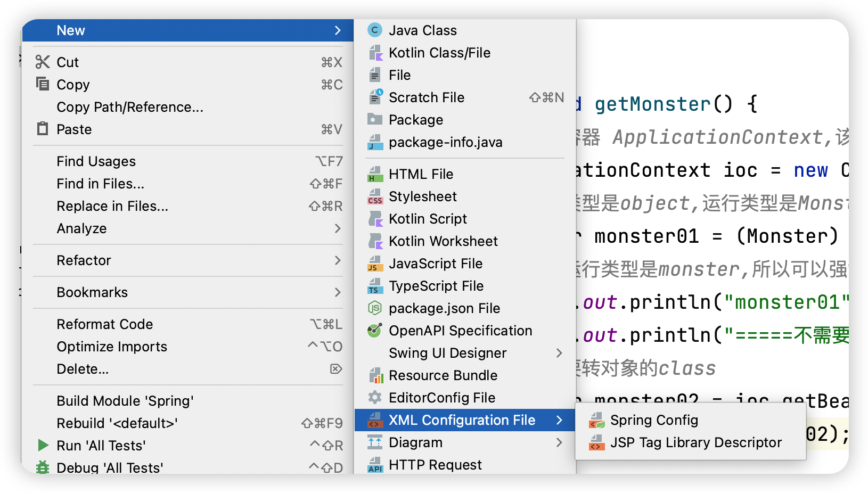Image resolution: width=868 pixels, height=493 pixels.
Task: Click the package-info.java icon
Action: [375, 142]
